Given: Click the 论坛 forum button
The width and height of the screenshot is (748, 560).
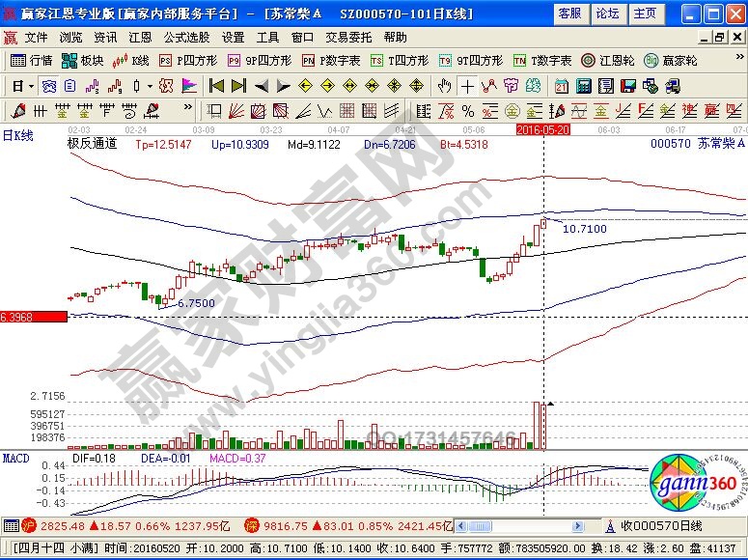Looking at the screenshot, I should click(607, 14).
